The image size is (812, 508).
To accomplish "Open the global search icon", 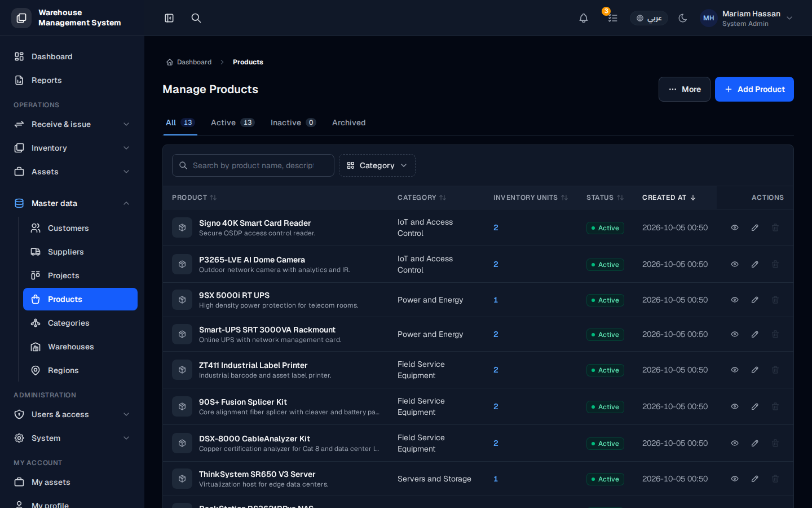I will click(196, 18).
